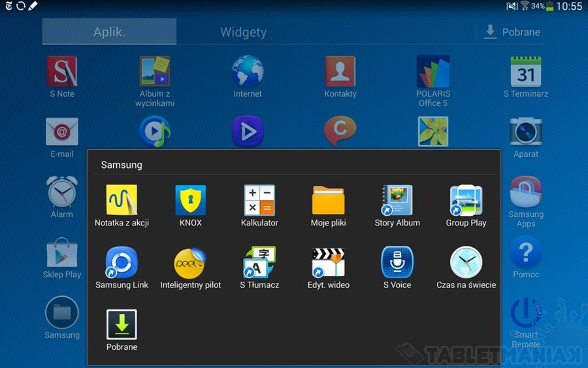This screenshot has width=588, height=368.
Task: Open Group Play app
Action: pyautogui.click(x=466, y=200)
